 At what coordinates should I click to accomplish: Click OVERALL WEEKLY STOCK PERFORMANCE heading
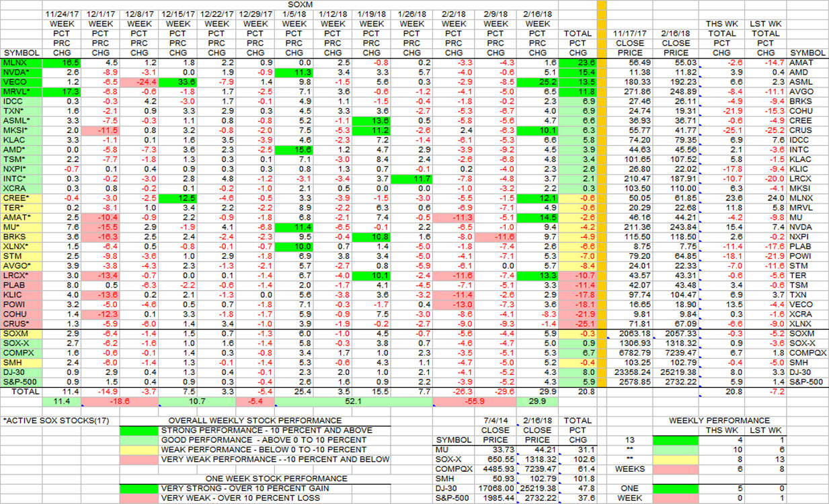point(255,421)
